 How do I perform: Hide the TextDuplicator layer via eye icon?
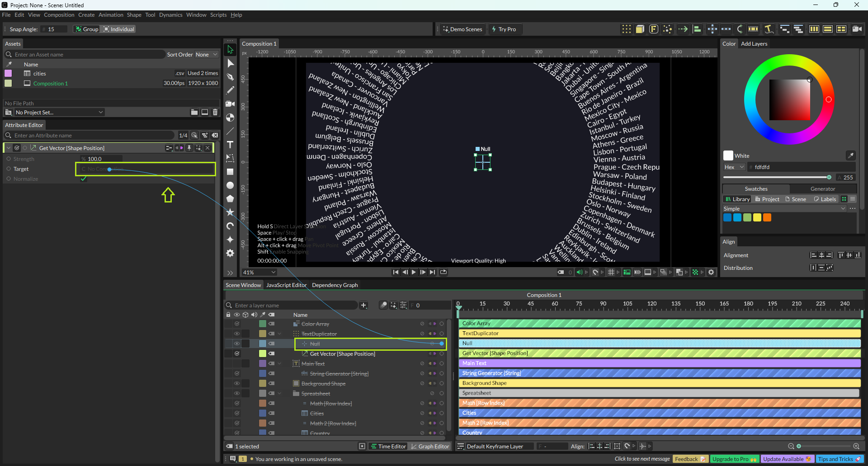click(237, 334)
